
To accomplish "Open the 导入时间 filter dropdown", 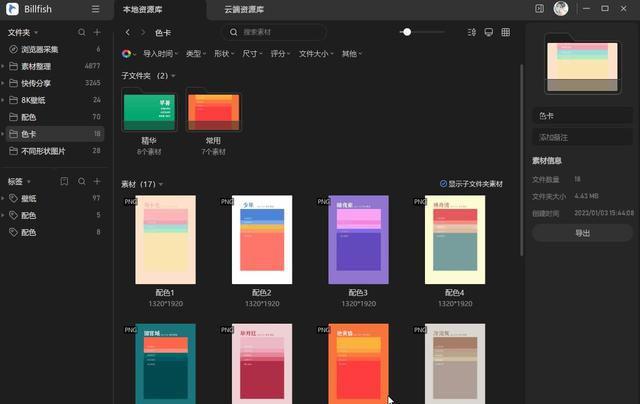I will click(x=160, y=53).
